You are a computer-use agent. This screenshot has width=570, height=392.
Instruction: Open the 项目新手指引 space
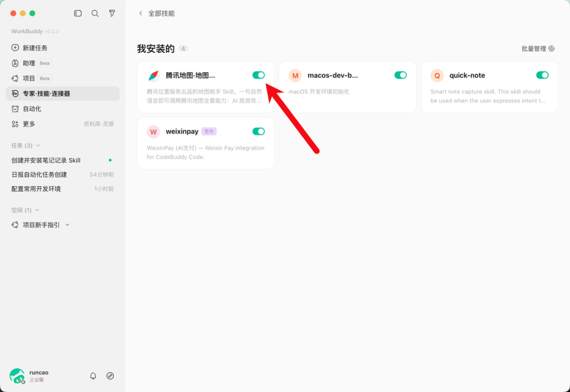pos(41,225)
